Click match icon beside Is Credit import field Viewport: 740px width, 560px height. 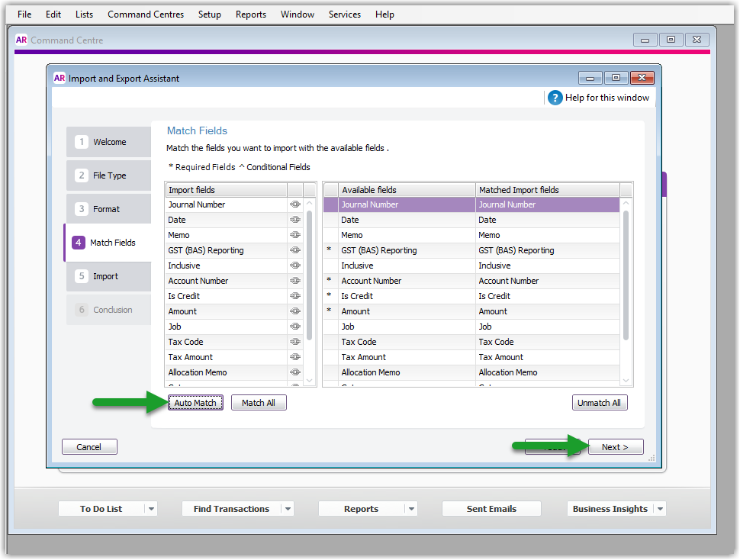coord(295,296)
